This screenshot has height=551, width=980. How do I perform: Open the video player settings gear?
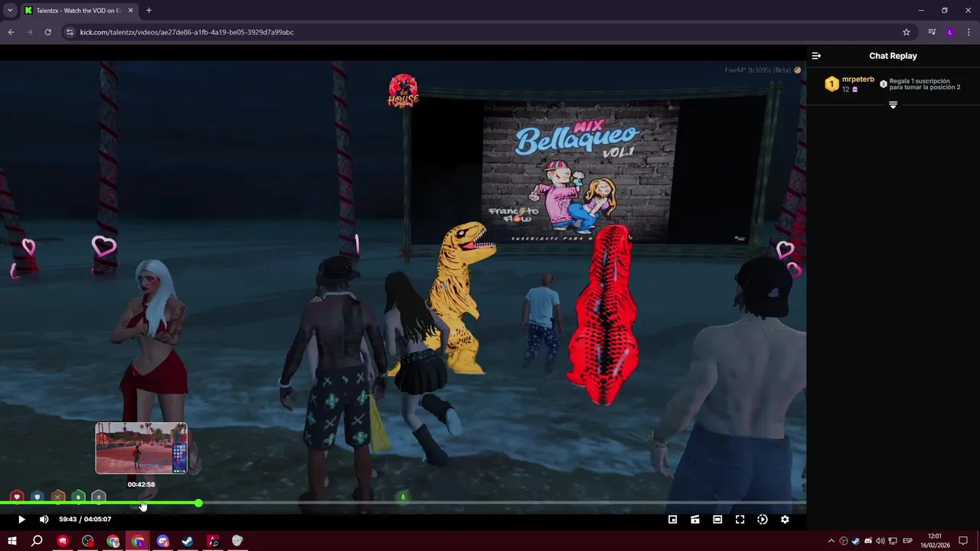(785, 520)
